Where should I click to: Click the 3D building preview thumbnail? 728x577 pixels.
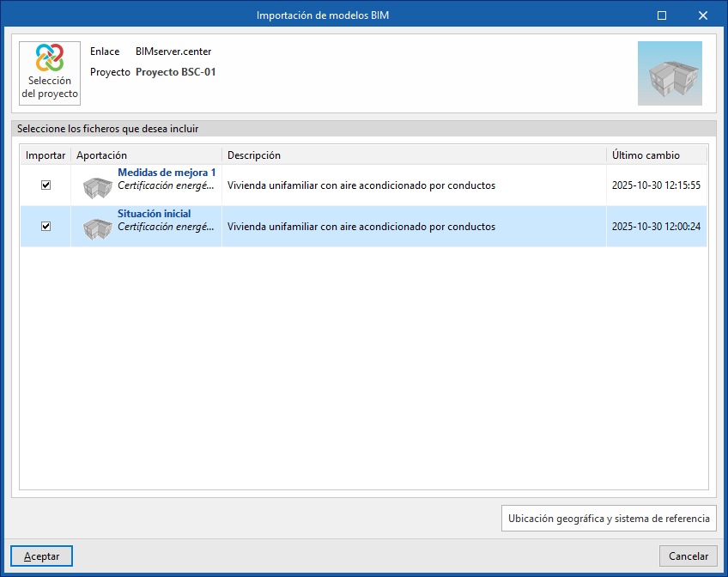coord(670,73)
